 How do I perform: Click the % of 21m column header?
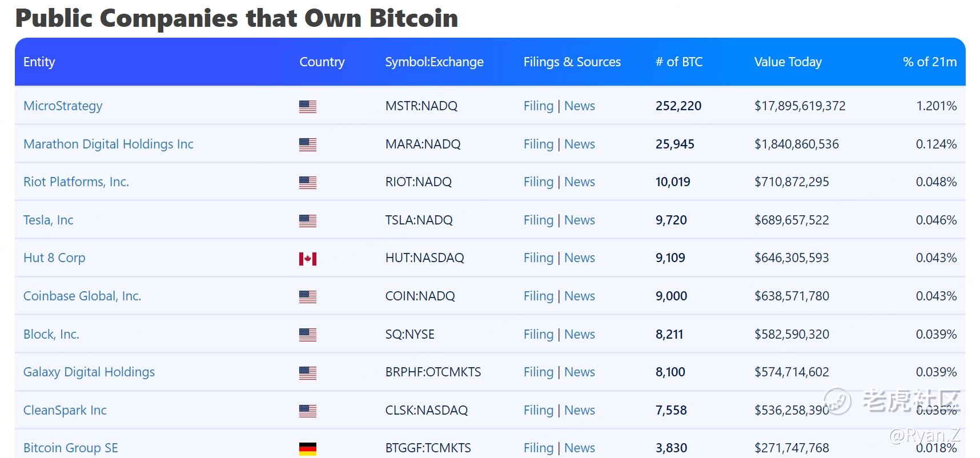tap(929, 62)
